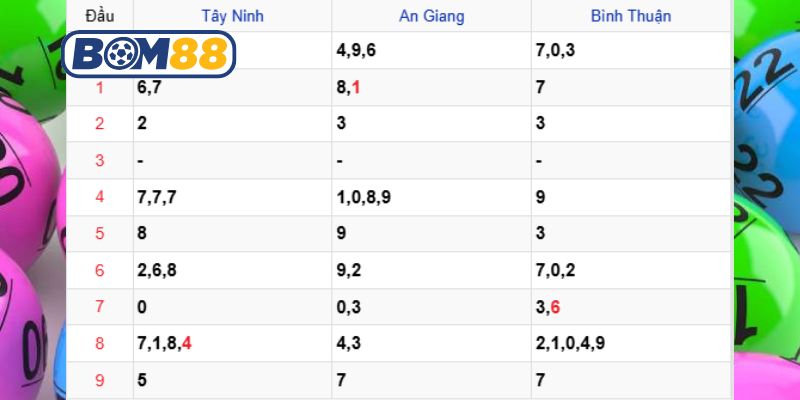The image size is (800, 400).
Task: Select row head number 3
Action: [x=99, y=160]
